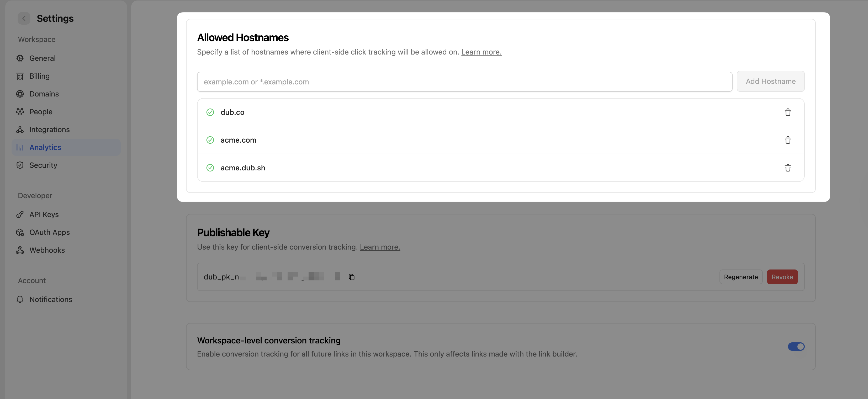Click the Webhooks icon
Screen dimensions: 868x399
click(x=20, y=250)
